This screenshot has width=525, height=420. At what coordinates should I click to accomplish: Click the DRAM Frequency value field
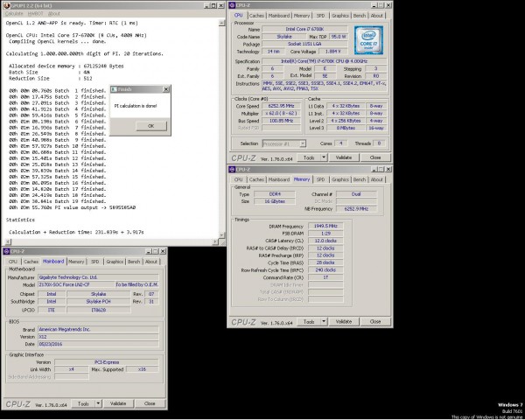[325, 226]
